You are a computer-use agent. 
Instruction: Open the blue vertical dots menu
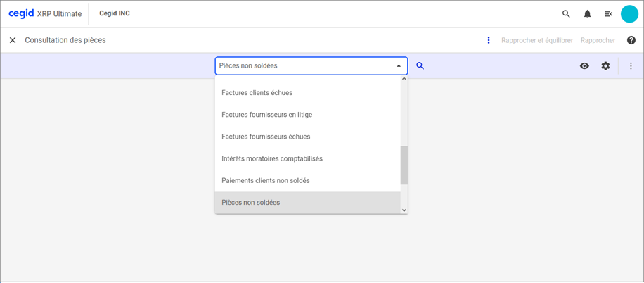(489, 40)
